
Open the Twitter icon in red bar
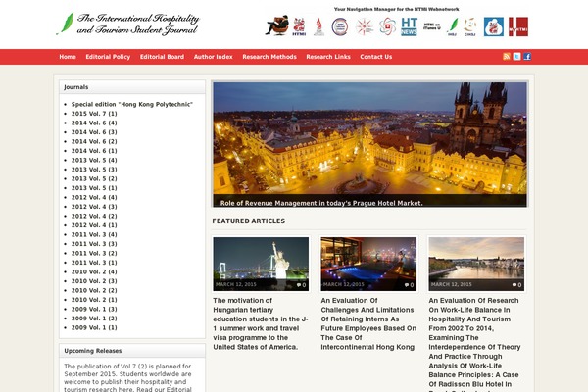tap(516, 57)
